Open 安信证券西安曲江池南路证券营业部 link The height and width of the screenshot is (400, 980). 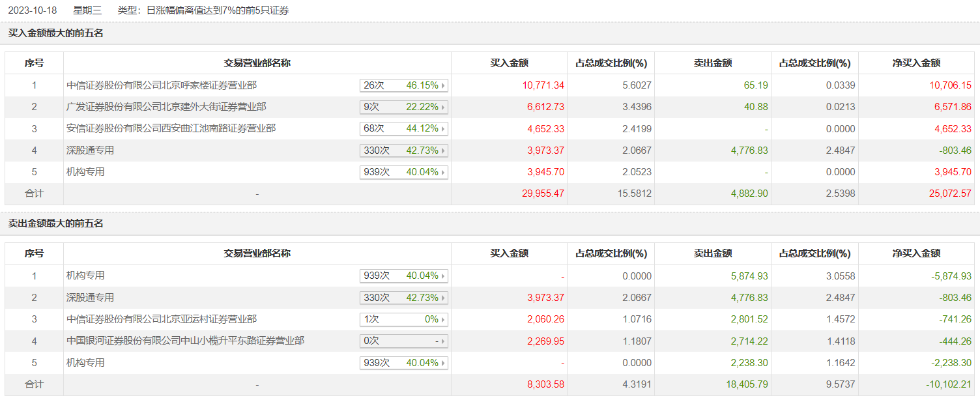pyautogui.click(x=171, y=128)
